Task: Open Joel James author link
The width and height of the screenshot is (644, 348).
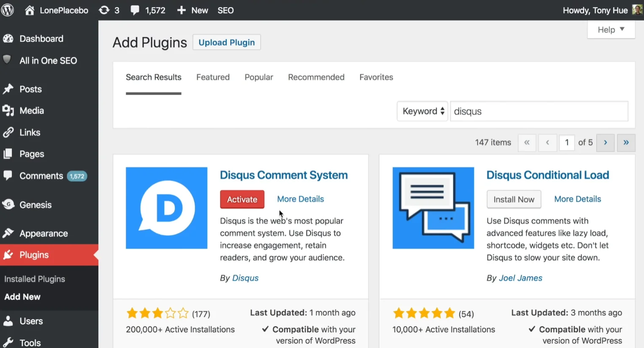Action: [x=520, y=278]
